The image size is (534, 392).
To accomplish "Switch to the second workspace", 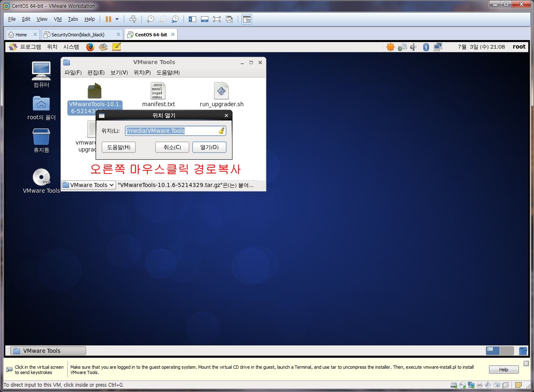I will pos(507,350).
